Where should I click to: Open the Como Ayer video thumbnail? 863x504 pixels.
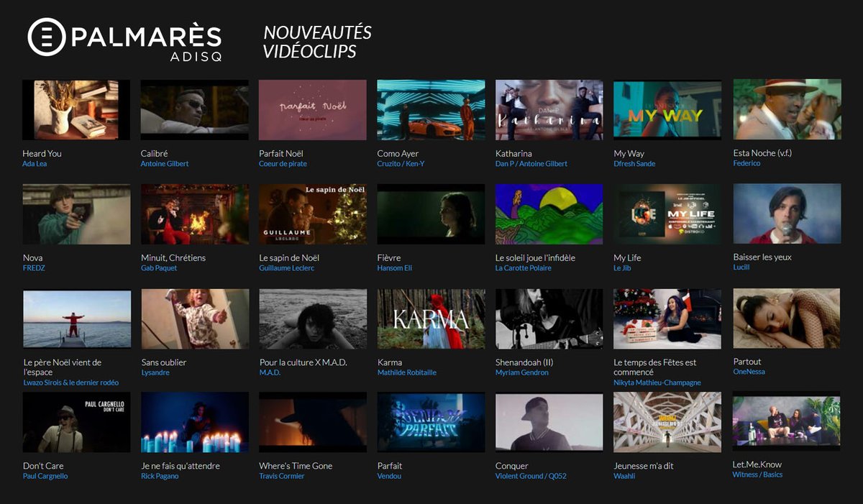tap(431, 110)
